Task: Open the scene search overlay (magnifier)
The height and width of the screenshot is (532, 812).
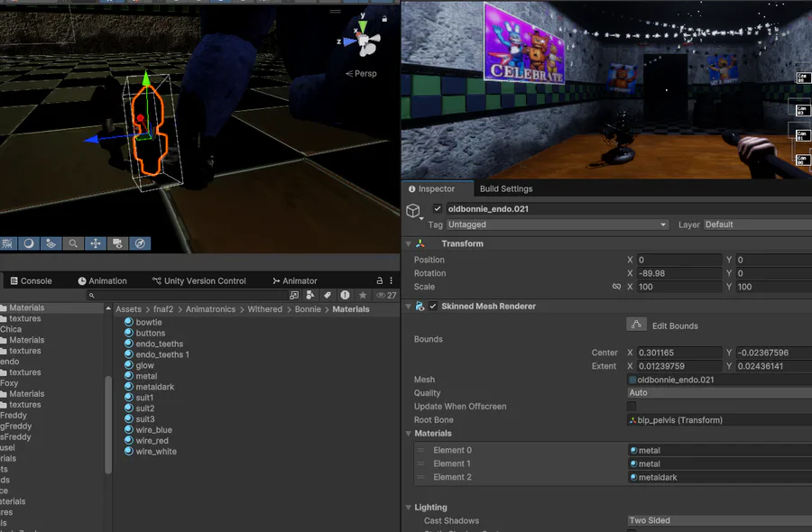Action: 73,243
